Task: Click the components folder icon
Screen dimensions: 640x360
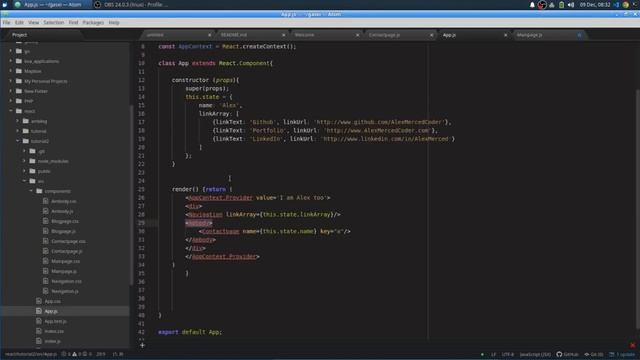Action: coord(39,191)
